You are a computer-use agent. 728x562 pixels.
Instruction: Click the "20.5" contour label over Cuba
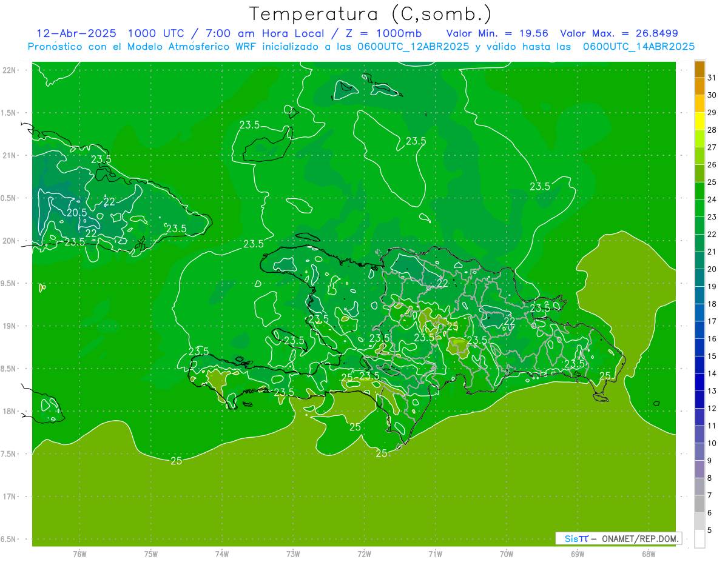[76, 213]
